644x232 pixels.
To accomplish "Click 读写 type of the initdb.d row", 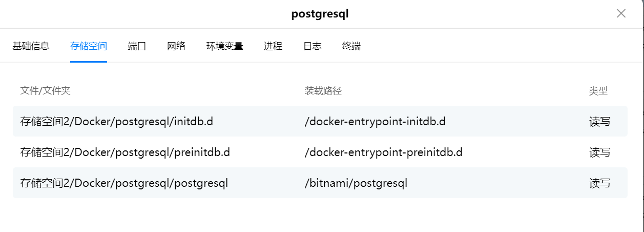I will 599,122.
